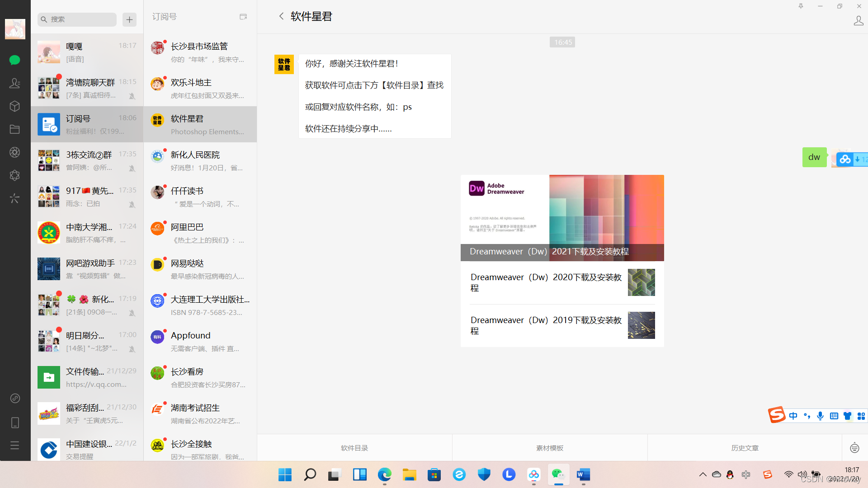Expand the system tray hidden icons chevron
868x488 pixels.
coord(703,474)
